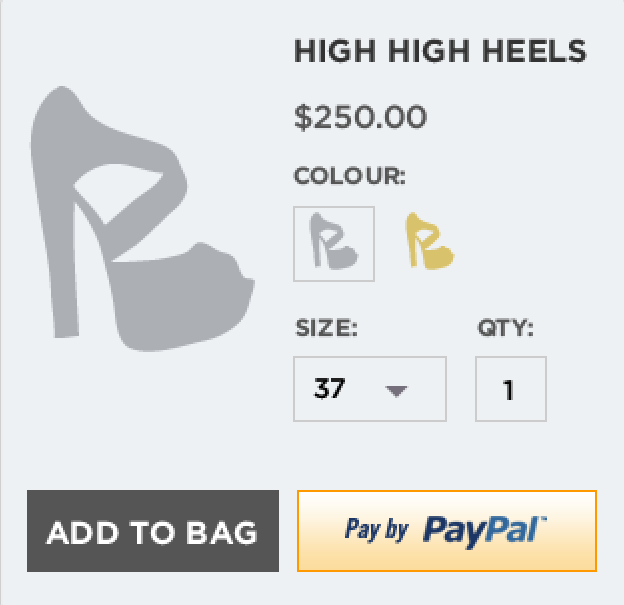Click the QTY: label above quantity box
This screenshot has height=605, width=624.
coord(505,328)
